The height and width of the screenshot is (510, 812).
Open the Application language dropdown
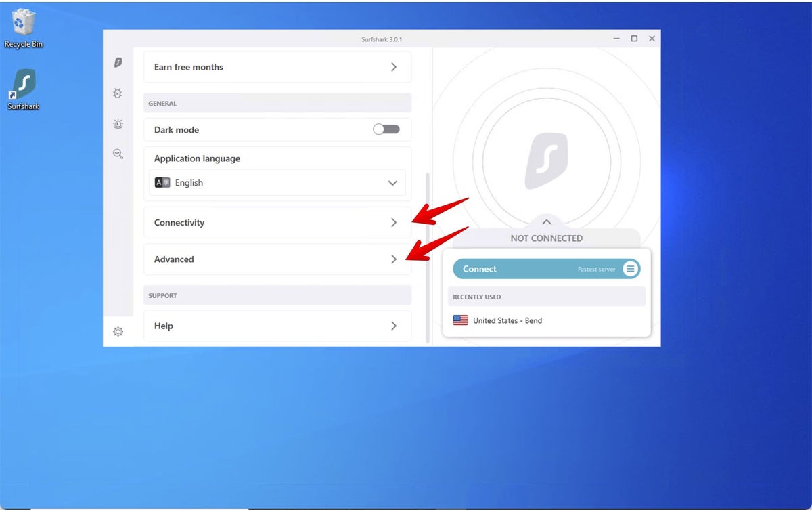coord(277,183)
